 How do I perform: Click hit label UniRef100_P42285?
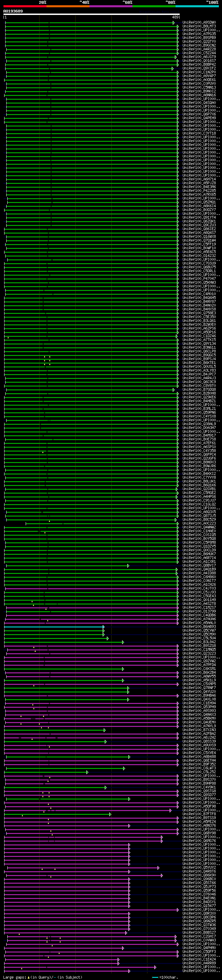coord(199,191)
